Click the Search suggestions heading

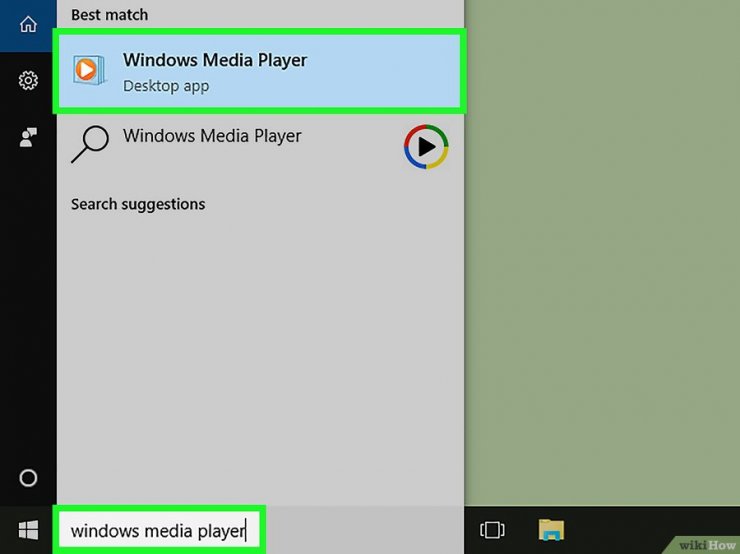138,204
